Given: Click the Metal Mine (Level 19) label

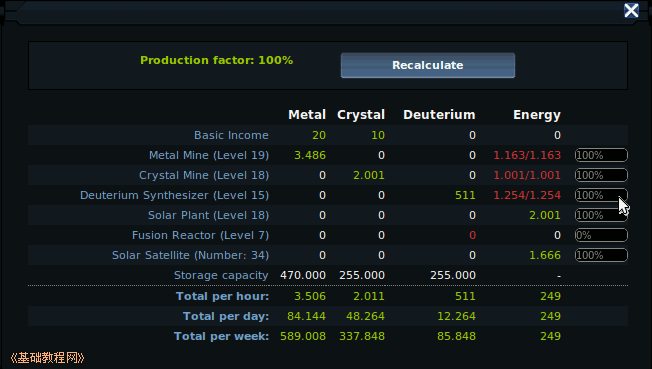Looking at the screenshot, I should [x=209, y=155].
